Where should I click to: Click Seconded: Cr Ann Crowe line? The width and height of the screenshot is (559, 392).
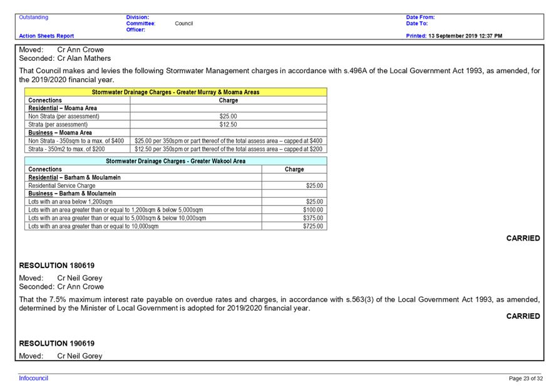point(61,286)
